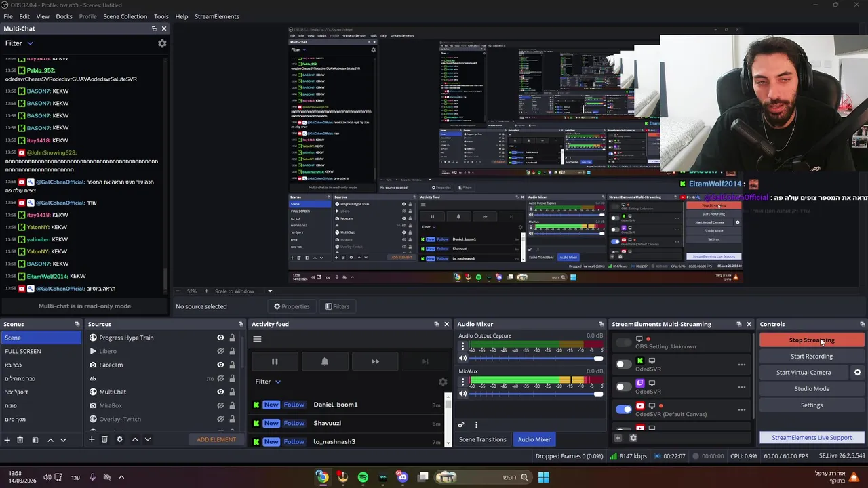Hide the MultiChat source
Screen dimensions: 868x488
click(x=220, y=392)
